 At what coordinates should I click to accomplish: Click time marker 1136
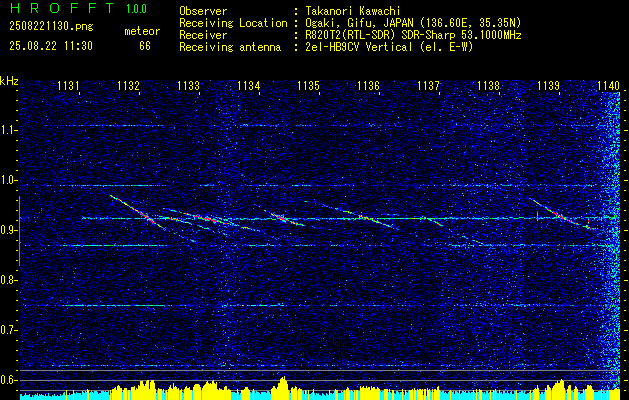[368, 86]
